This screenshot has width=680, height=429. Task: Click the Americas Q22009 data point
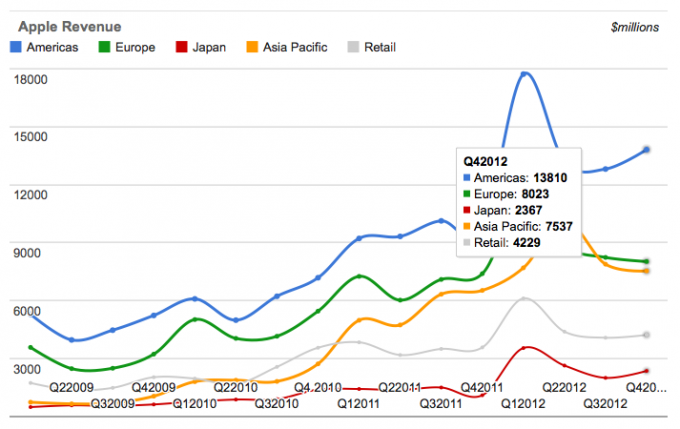pyautogui.click(x=72, y=340)
